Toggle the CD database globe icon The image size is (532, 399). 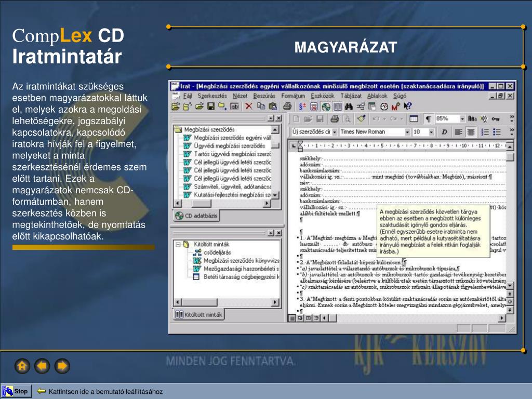point(326,107)
